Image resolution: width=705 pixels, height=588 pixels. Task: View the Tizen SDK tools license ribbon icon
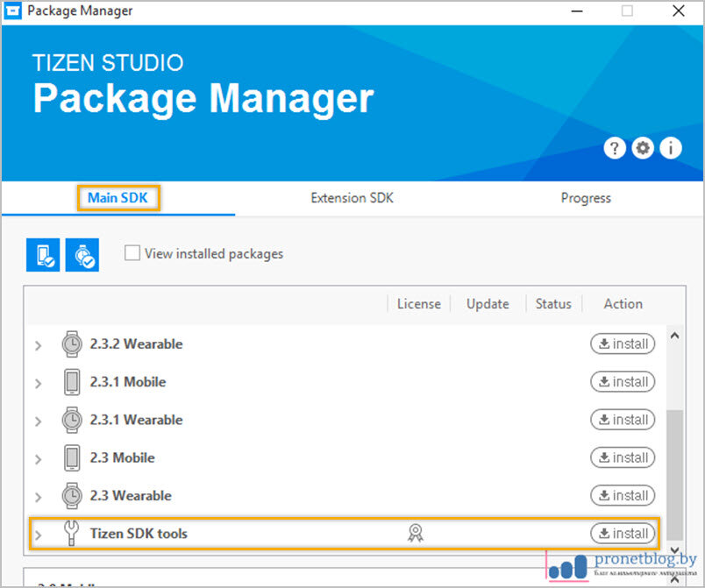pos(416,533)
